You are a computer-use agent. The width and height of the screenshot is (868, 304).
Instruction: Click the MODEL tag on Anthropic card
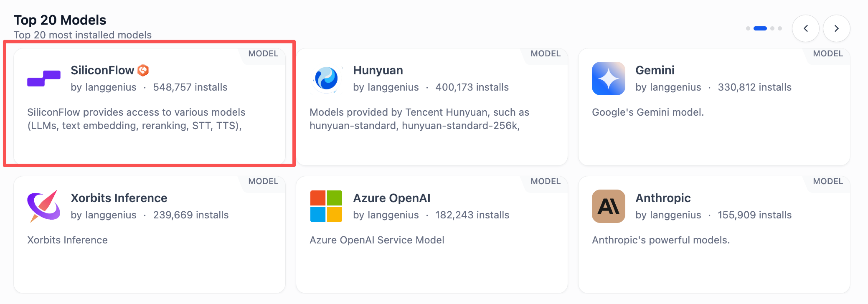pos(828,181)
